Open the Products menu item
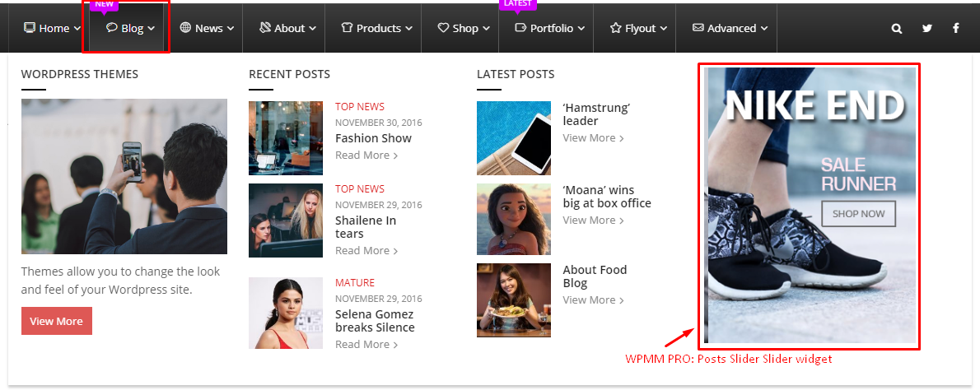This screenshot has width=980, height=390. click(x=377, y=28)
